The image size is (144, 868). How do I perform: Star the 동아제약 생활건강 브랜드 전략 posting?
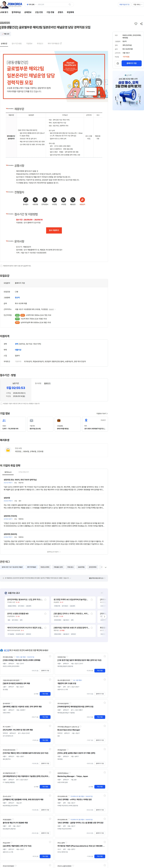click(x=50, y=703)
